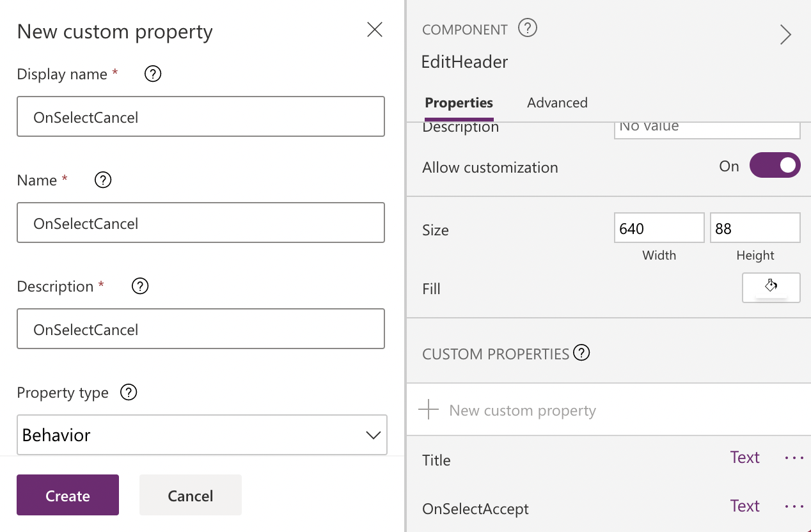Click help icon beside Description label
This screenshot has width=811, height=532.
click(x=140, y=286)
